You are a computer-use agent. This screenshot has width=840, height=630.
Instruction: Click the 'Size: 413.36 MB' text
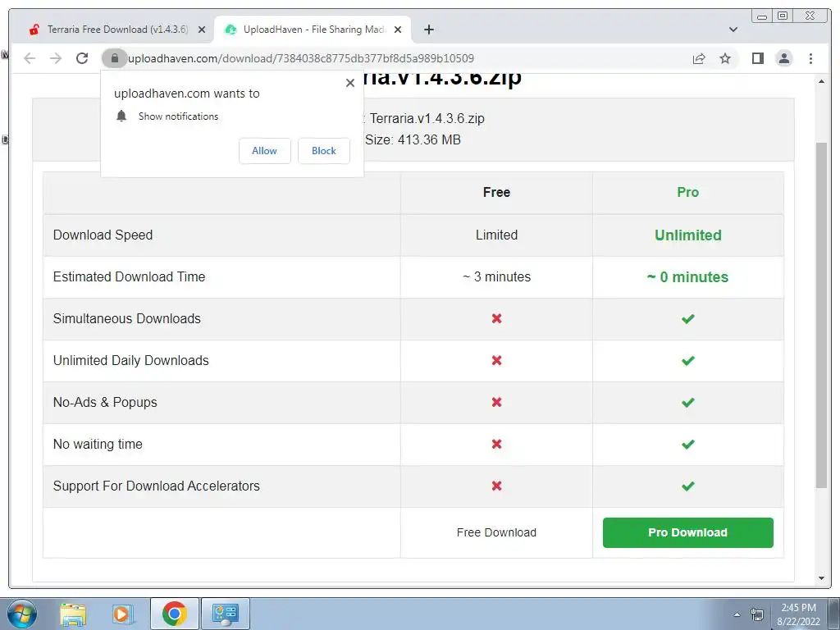(x=413, y=139)
